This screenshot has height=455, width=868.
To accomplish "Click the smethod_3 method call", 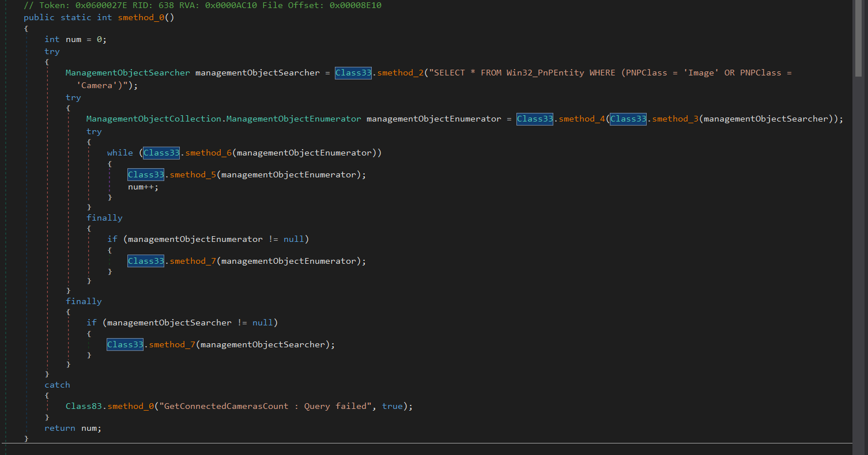I will coord(675,119).
